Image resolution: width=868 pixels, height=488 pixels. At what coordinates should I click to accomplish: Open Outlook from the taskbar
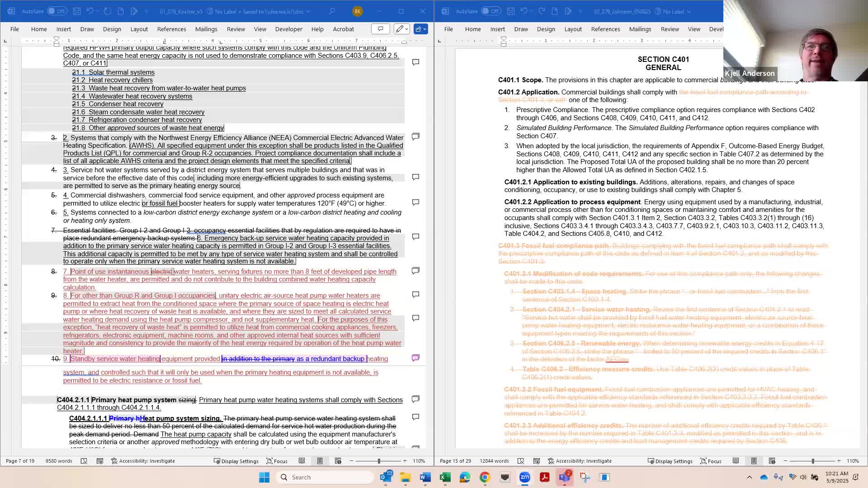point(386,477)
